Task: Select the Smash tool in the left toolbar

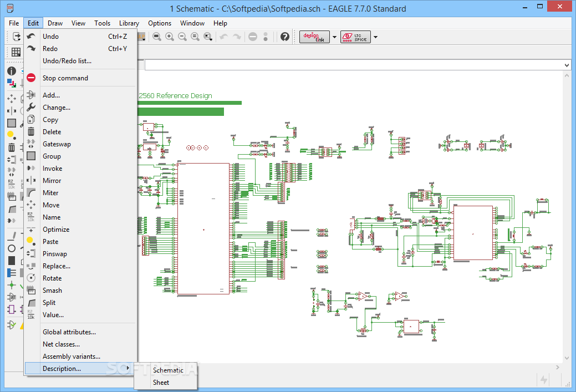Action: coord(12,196)
